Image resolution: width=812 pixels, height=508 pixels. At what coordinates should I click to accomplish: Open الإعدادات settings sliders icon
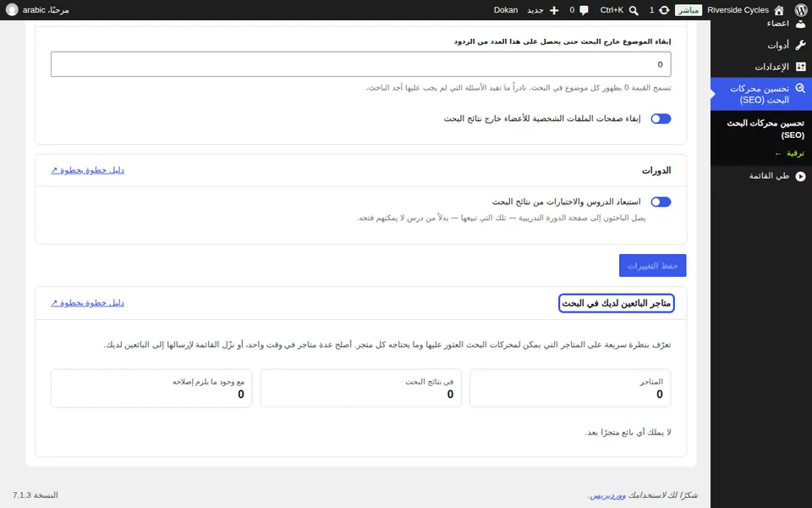(x=801, y=67)
